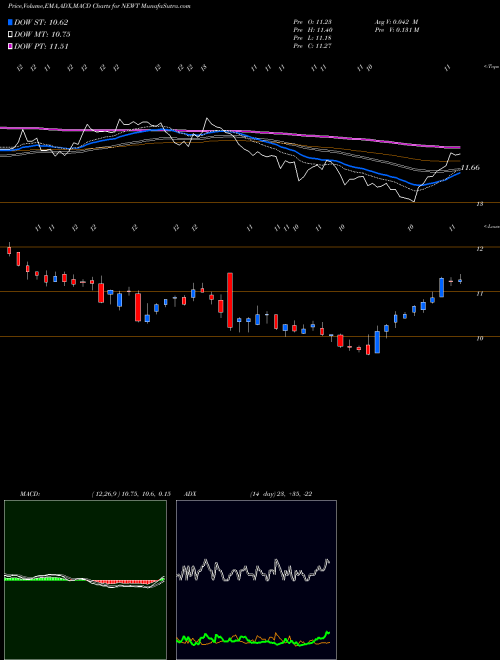Click the first red candlestick near 12
Image resolution: width=500 pixels, height=660 pixels.
click(9, 250)
